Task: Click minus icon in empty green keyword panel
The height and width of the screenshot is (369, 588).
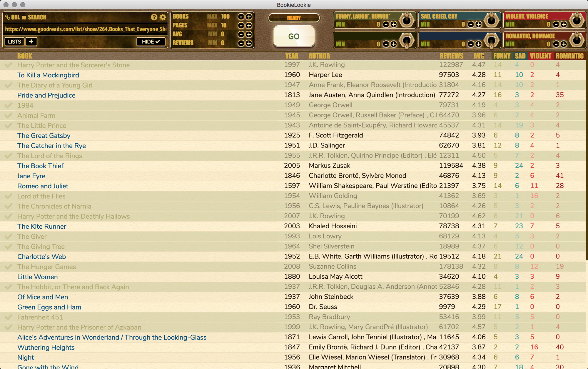Action: pyautogui.click(x=386, y=44)
